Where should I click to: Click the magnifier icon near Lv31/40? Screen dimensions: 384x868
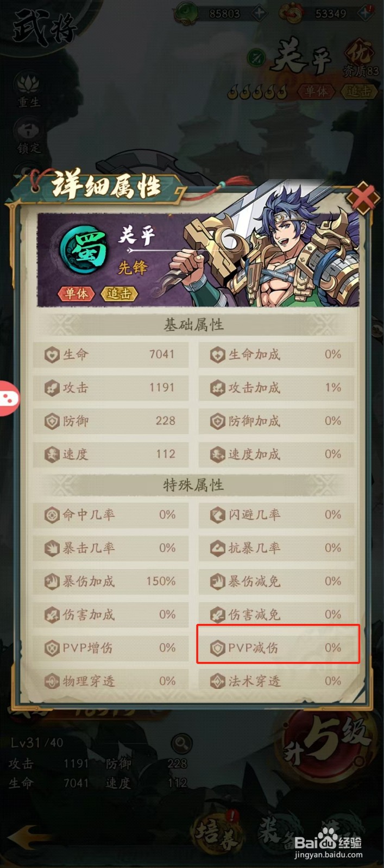point(181,743)
